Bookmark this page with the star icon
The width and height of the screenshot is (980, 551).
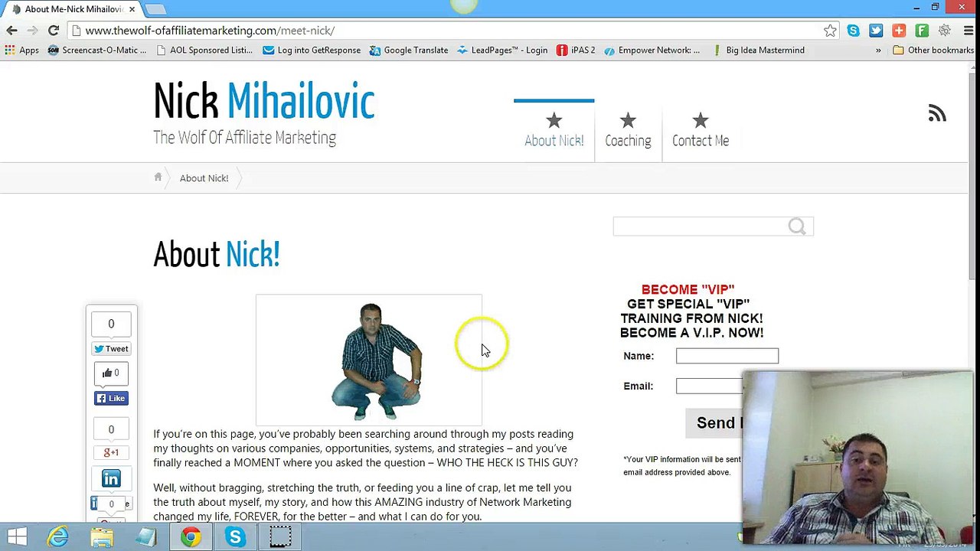(x=830, y=31)
